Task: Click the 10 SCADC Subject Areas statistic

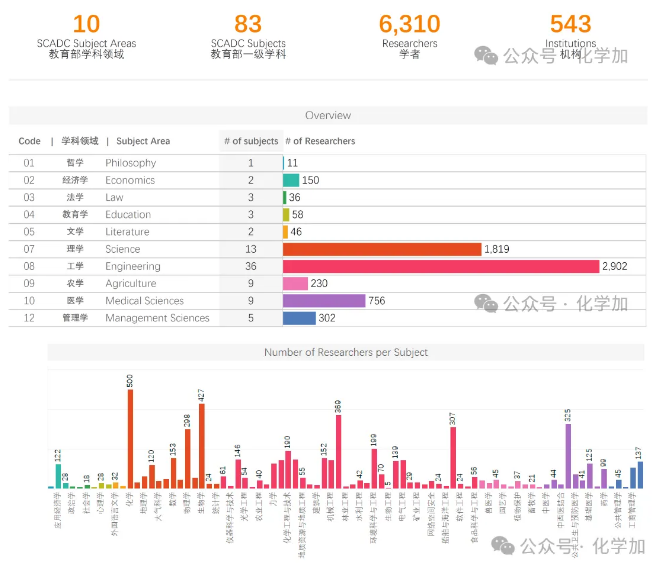Action: [x=87, y=33]
